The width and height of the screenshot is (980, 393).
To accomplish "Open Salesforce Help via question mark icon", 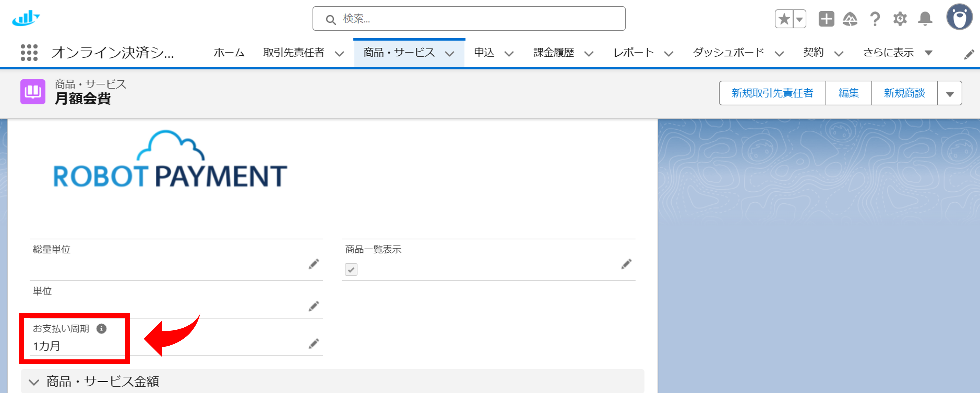I will click(875, 18).
